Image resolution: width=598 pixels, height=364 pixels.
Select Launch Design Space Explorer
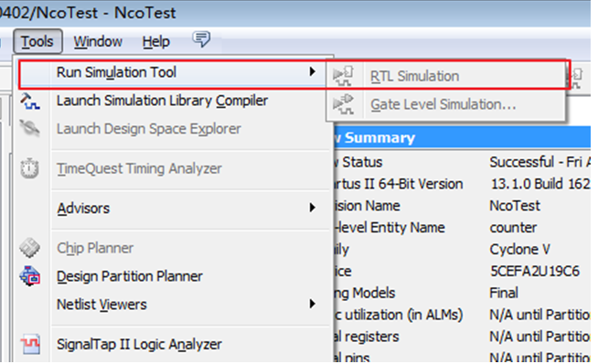coord(149,129)
